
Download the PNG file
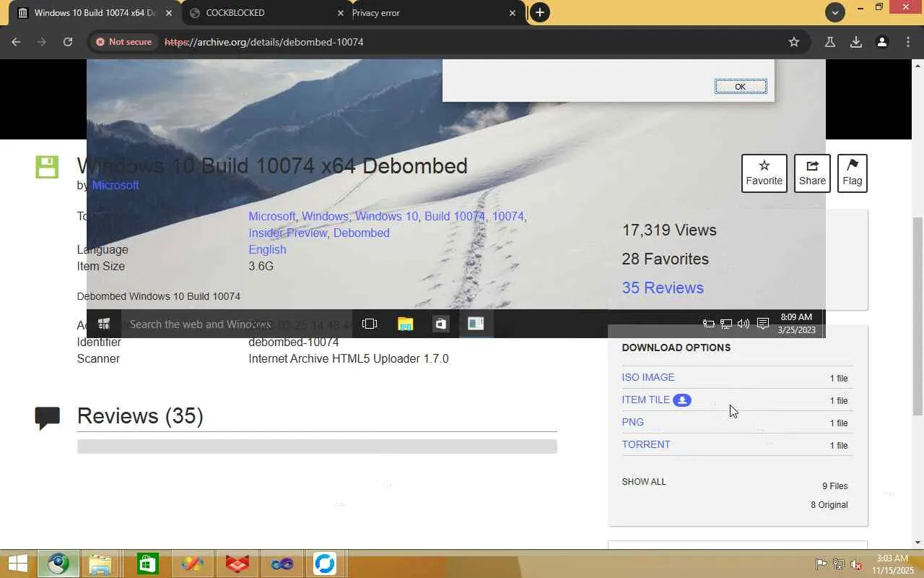pos(632,422)
